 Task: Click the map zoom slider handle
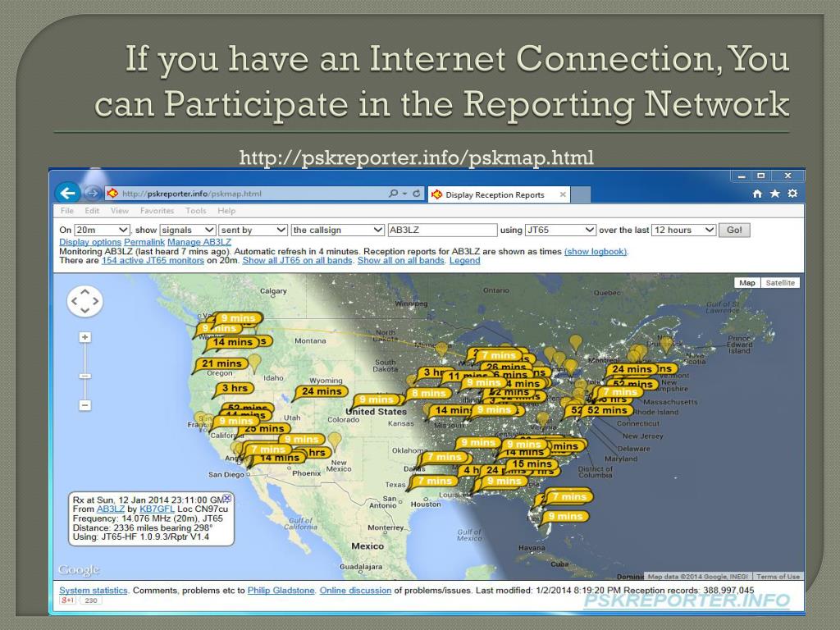click(84, 376)
